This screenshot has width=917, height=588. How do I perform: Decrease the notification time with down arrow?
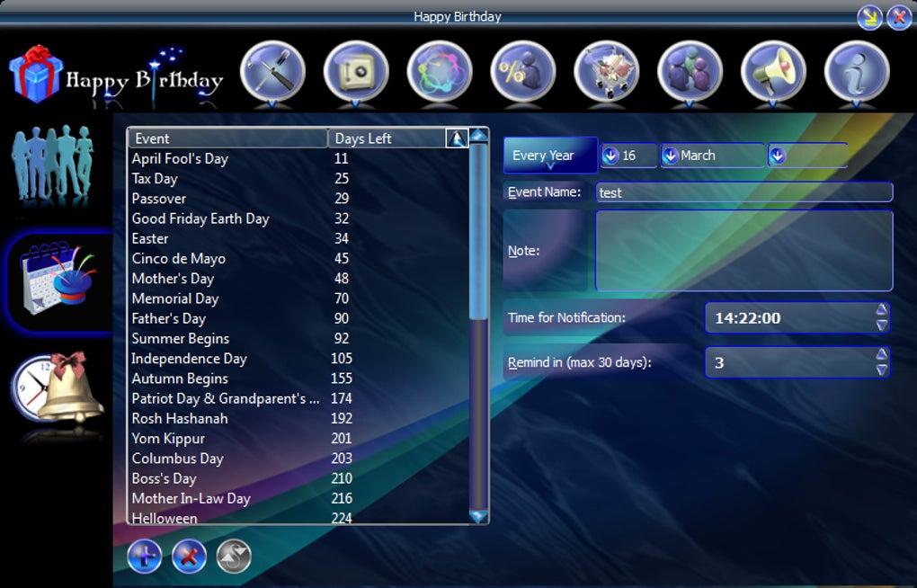[x=881, y=325]
